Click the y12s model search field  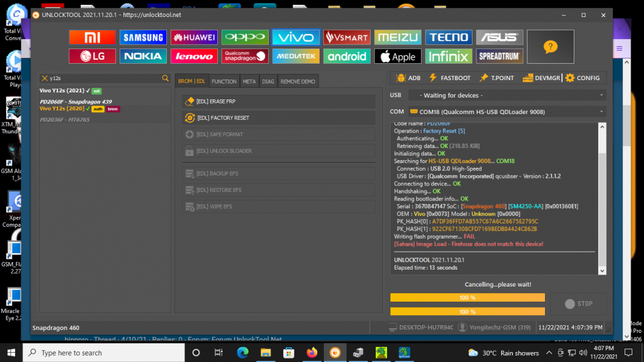coord(105,78)
